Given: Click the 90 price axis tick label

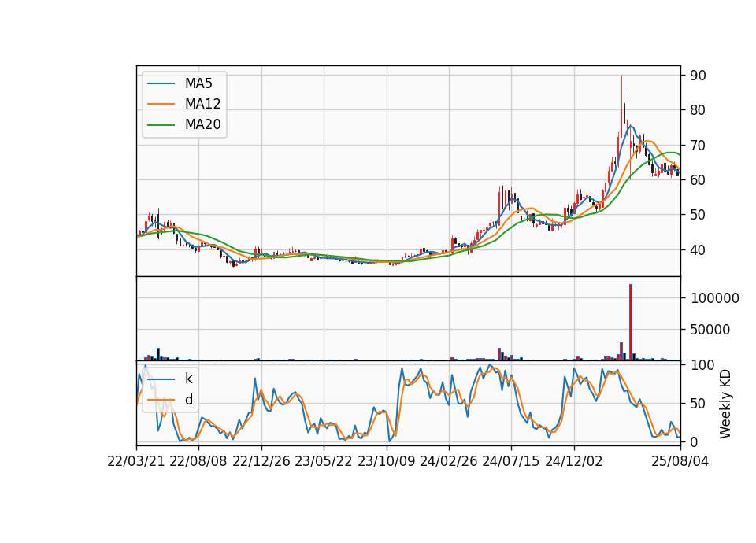Looking at the screenshot, I should [x=698, y=76].
